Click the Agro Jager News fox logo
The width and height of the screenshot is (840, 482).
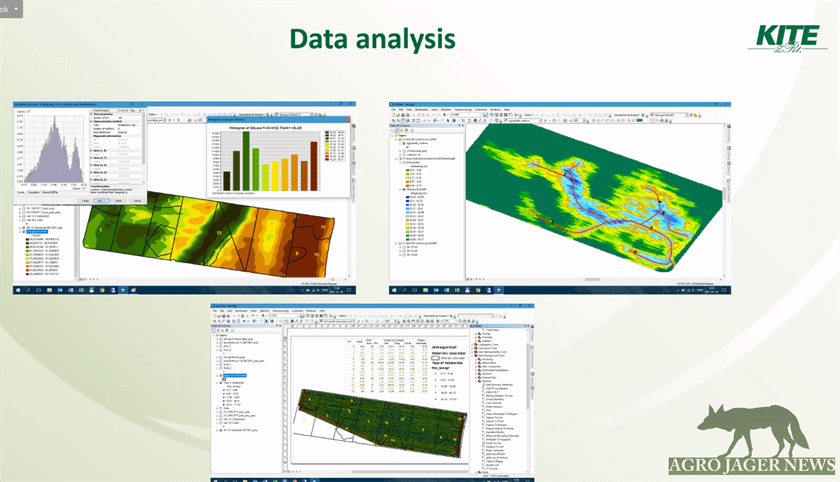[754, 432]
